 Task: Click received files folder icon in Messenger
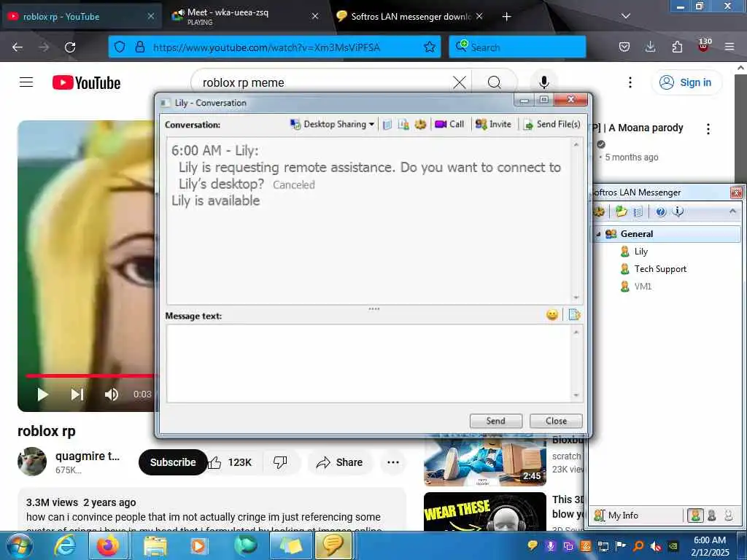click(x=621, y=211)
